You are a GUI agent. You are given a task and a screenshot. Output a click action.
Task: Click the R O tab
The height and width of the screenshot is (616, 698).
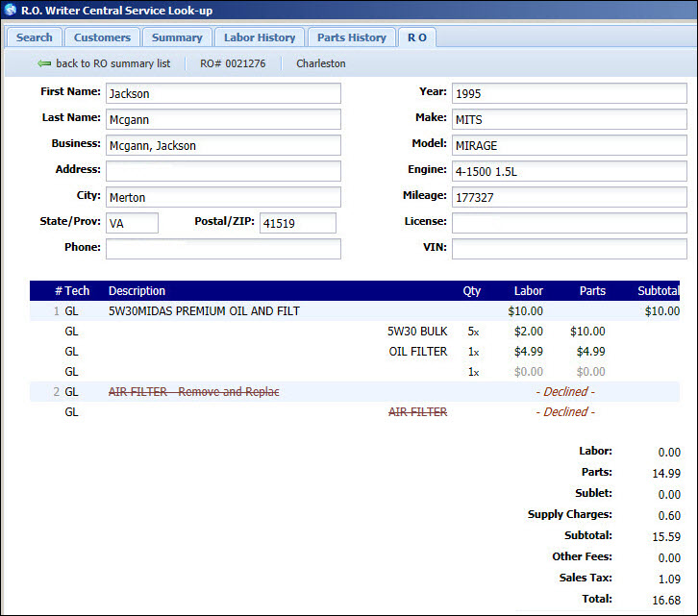coord(416,37)
